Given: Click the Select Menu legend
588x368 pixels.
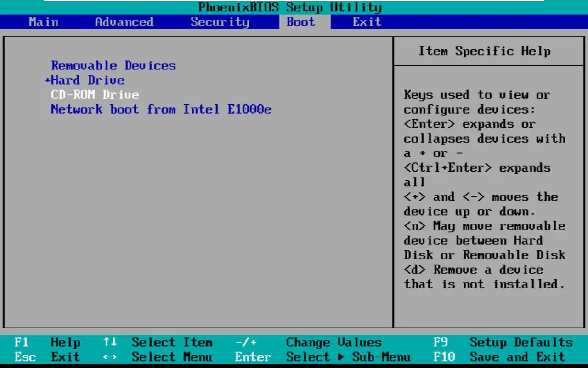Looking at the screenshot, I should [172, 356].
